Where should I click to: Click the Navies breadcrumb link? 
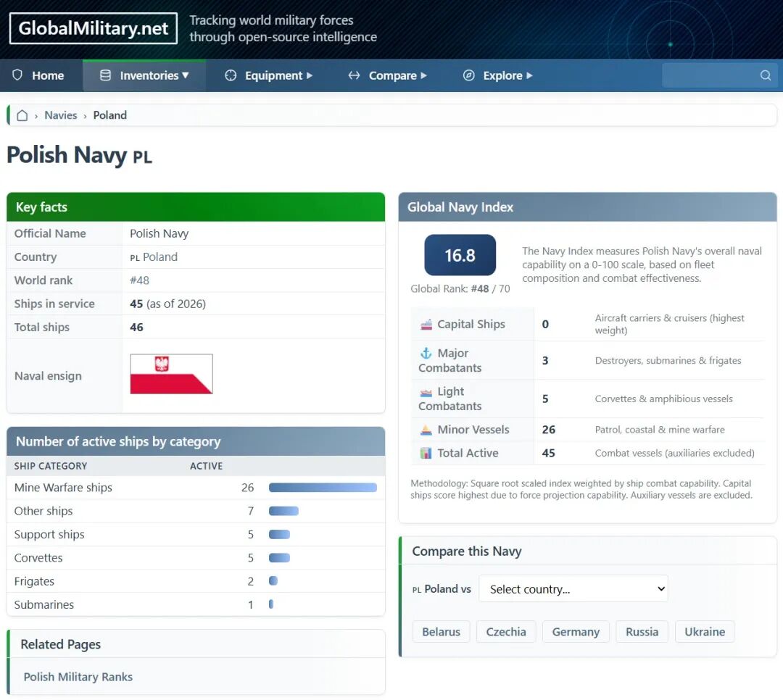pyautogui.click(x=61, y=115)
